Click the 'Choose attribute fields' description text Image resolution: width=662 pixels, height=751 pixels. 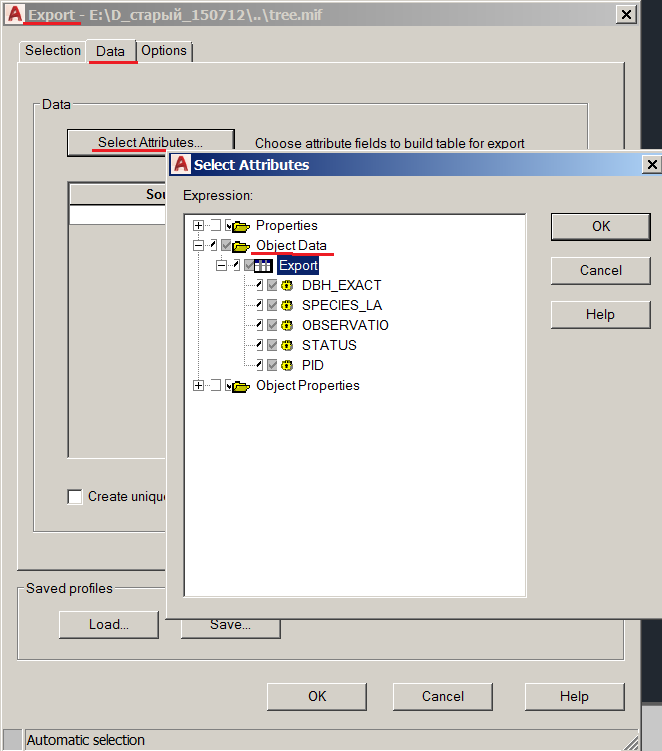(x=389, y=143)
